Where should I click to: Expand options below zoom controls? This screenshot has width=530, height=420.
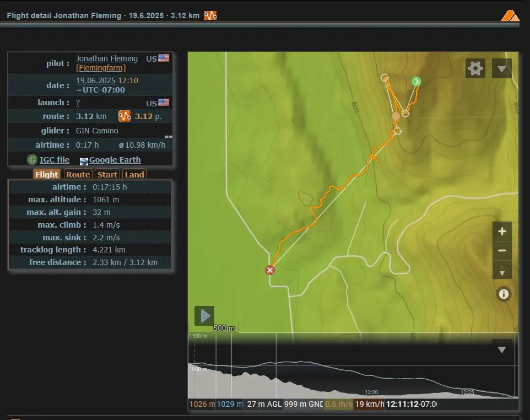502,273
